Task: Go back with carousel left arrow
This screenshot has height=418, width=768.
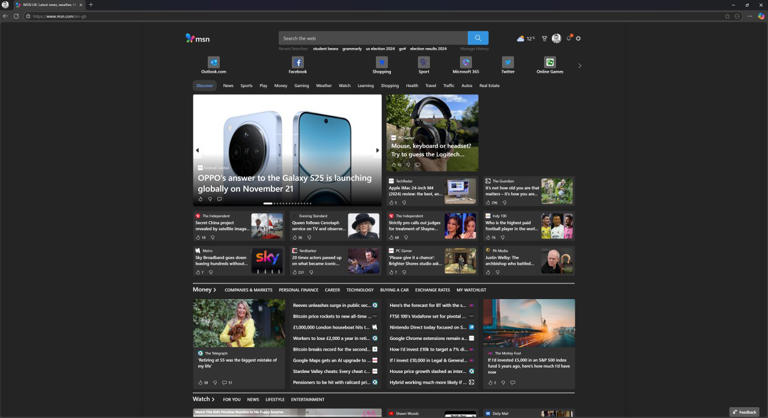Action: pos(197,150)
